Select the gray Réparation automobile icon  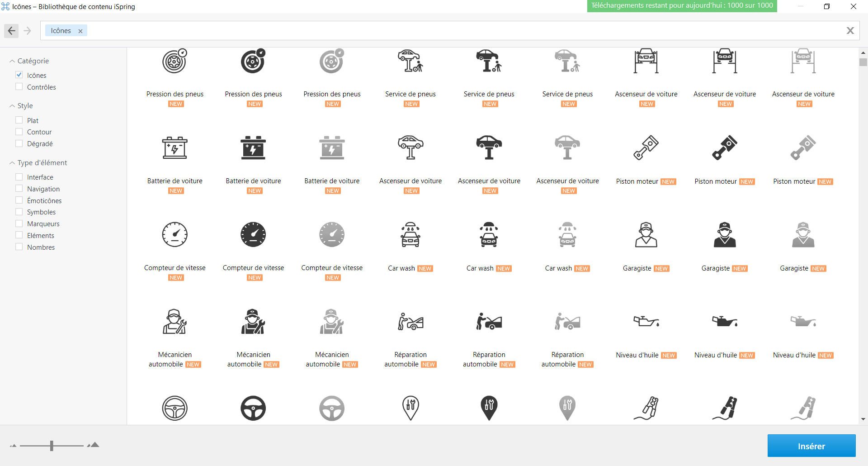567,322
